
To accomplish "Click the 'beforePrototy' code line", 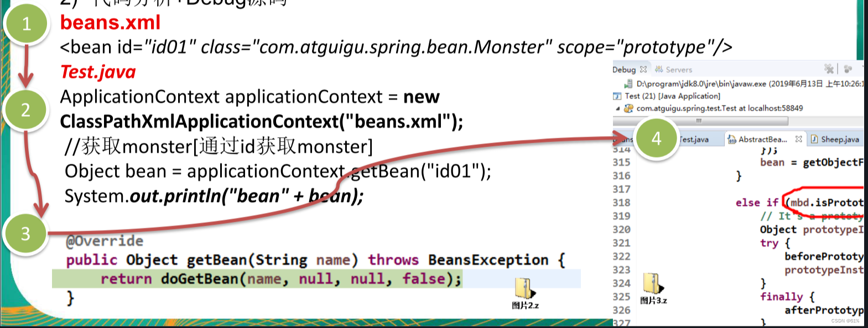I will (x=824, y=256).
